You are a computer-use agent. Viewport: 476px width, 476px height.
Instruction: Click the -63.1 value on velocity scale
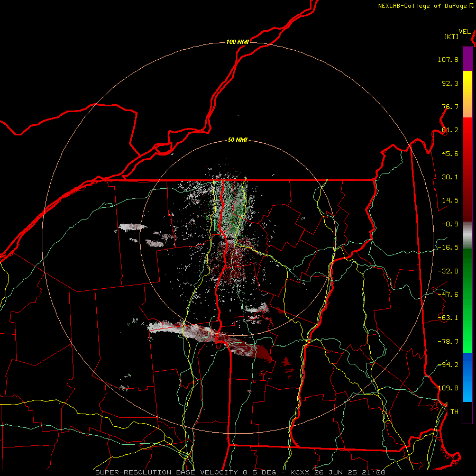(x=448, y=318)
